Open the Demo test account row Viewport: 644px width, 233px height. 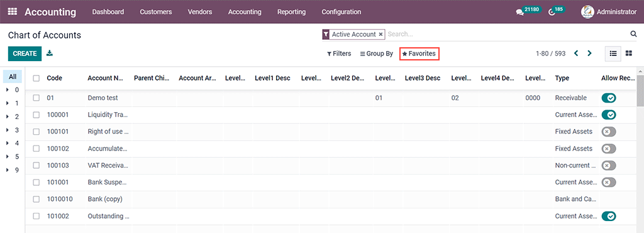(x=103, y=98)
